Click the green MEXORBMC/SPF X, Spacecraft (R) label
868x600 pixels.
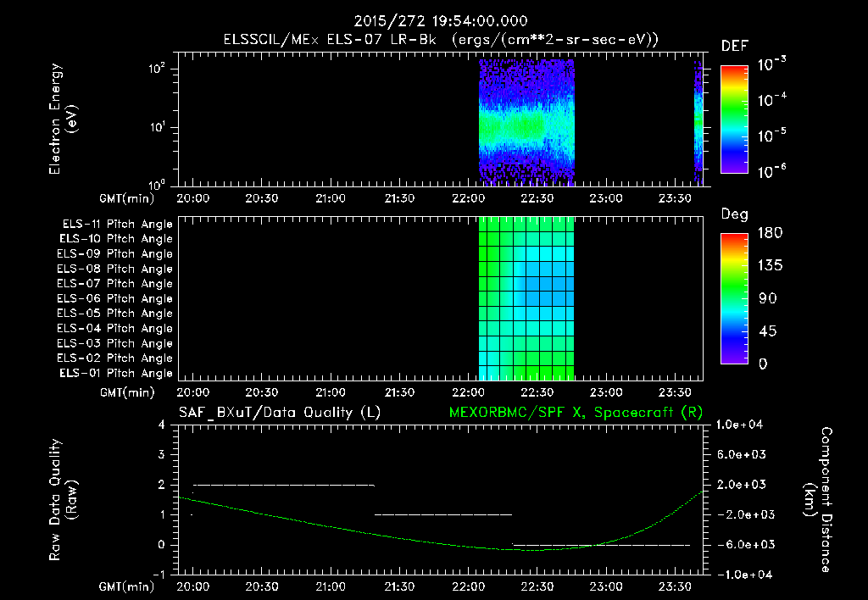[576, 413]
